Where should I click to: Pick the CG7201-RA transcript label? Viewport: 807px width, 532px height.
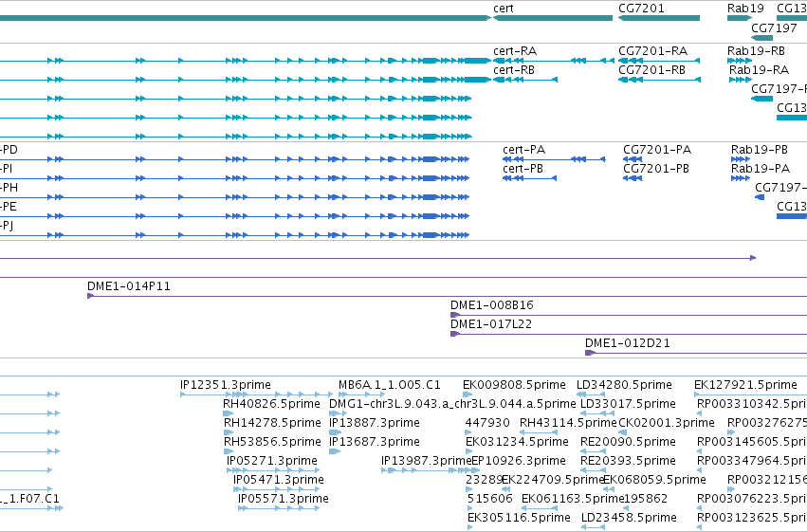coord(652,51)
